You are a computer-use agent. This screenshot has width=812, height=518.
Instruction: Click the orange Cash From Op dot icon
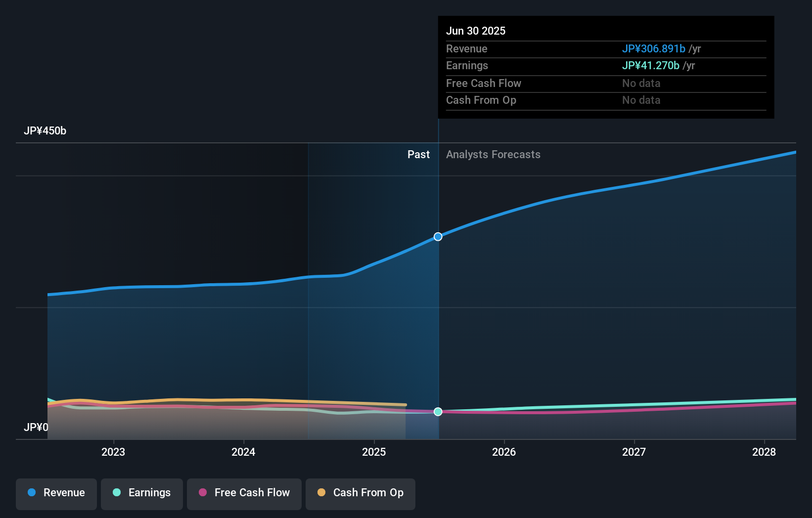pos(322,493)
